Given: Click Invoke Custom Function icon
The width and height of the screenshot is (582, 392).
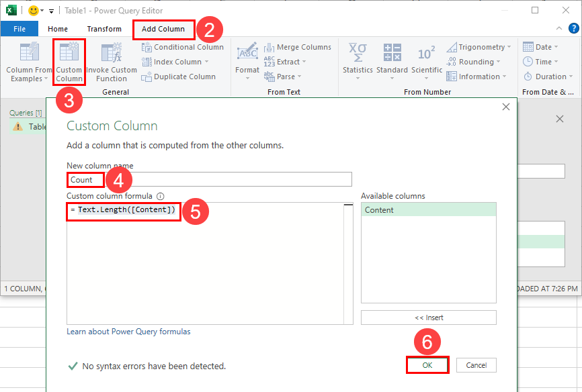Looking at the screenshot, I should click(112, 52).
